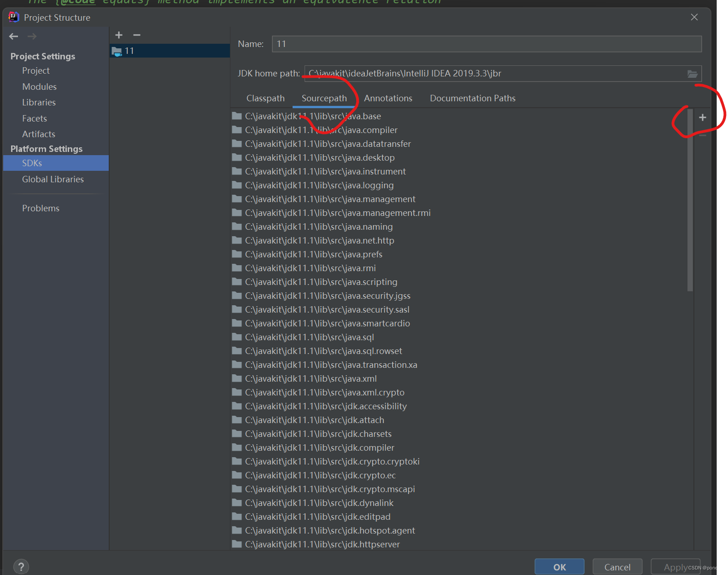Close the Project Structure dialog
The image size is (728, 575).
tap(694, 17)
